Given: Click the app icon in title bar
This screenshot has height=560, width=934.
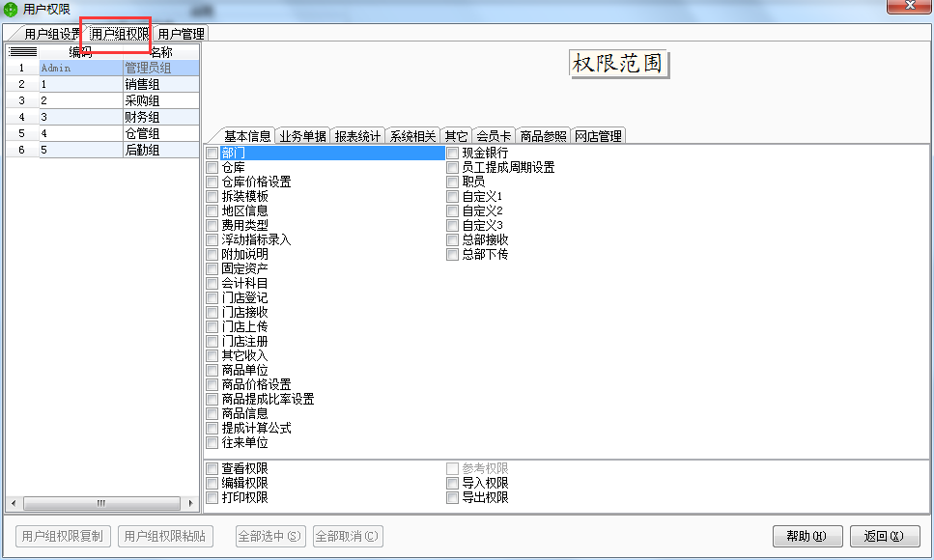Looking at the screenshot, I should [x=11, y=9].
